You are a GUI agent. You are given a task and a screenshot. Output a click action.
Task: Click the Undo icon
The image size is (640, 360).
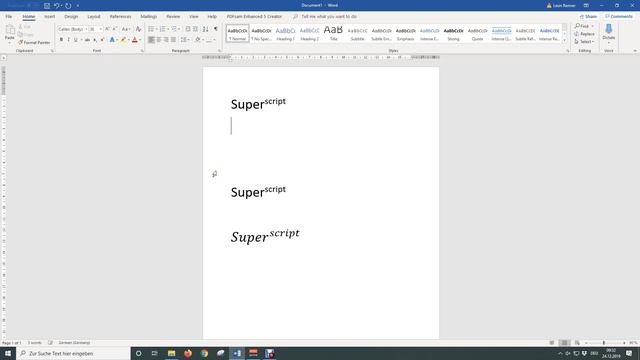[56, 6]
